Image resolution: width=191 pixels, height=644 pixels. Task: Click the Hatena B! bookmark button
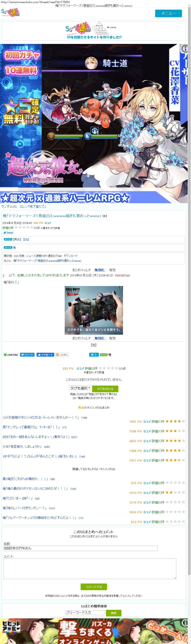point(94,354)
